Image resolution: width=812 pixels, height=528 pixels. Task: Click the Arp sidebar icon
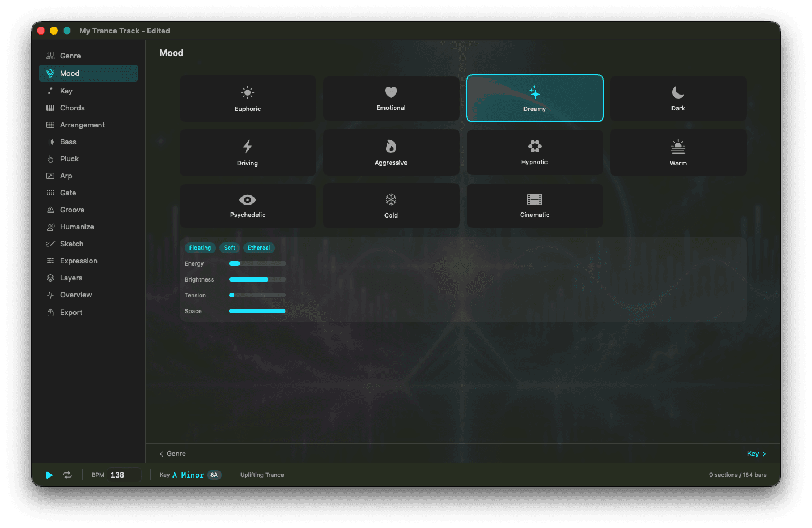click(50, 176)
